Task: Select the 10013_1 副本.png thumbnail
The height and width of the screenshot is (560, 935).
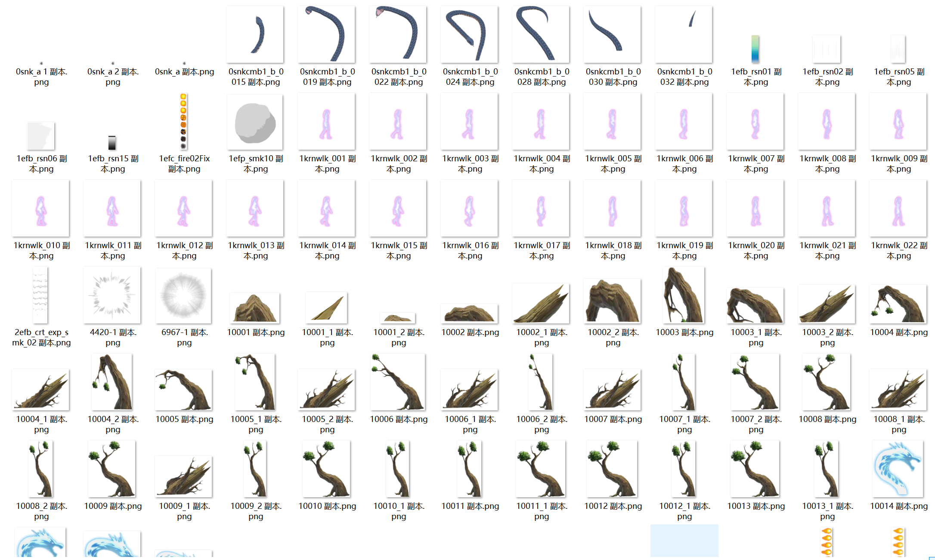Action: 827,469
